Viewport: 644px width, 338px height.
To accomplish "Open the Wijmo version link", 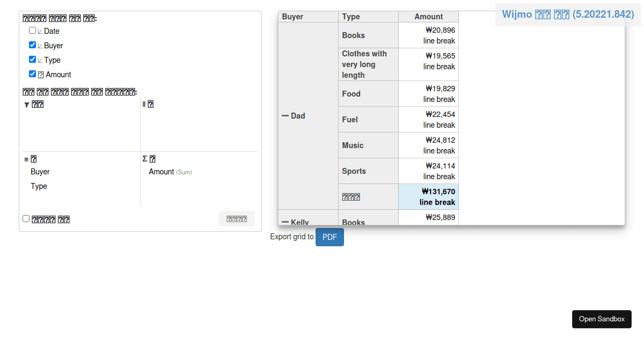I will pos(568,14).
